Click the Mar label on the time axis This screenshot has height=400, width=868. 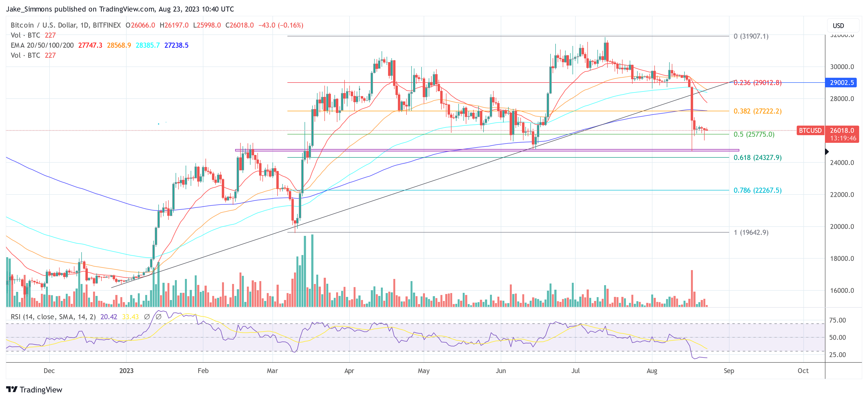point(272,371)
